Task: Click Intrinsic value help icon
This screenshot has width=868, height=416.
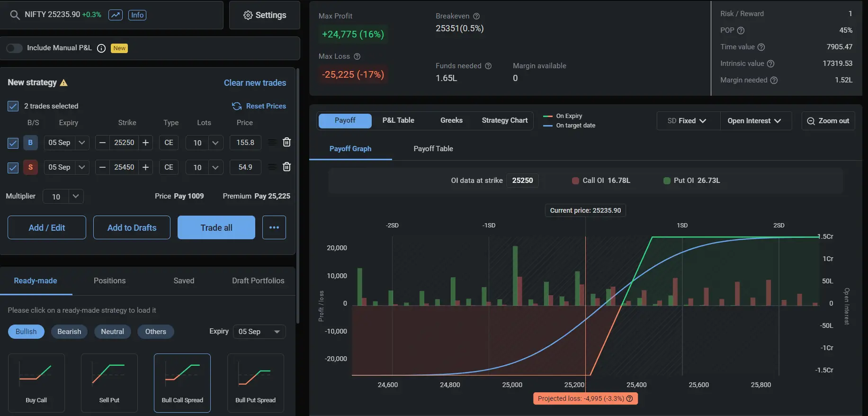Action: pyautogui.click(x=770, y=63)
